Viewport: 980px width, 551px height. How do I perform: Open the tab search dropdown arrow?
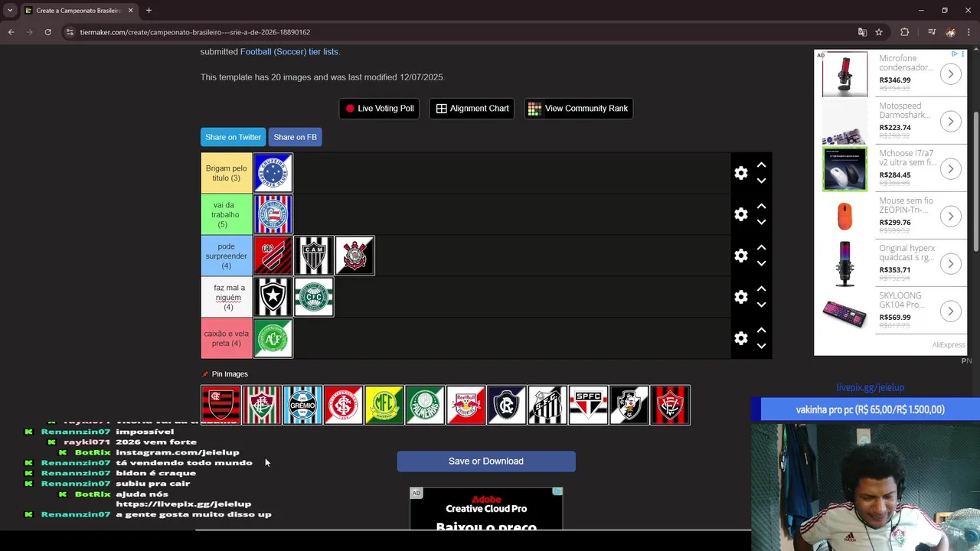point(10,11)
